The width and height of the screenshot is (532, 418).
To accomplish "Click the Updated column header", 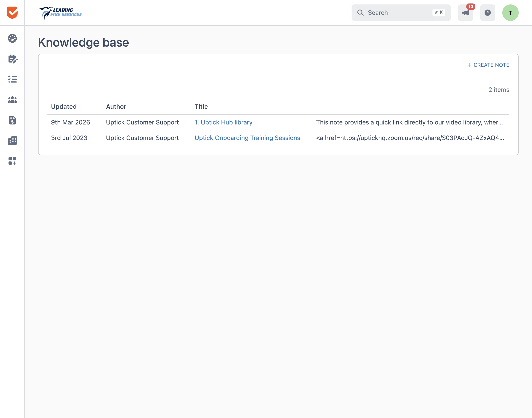I will [x=64, y=106].
